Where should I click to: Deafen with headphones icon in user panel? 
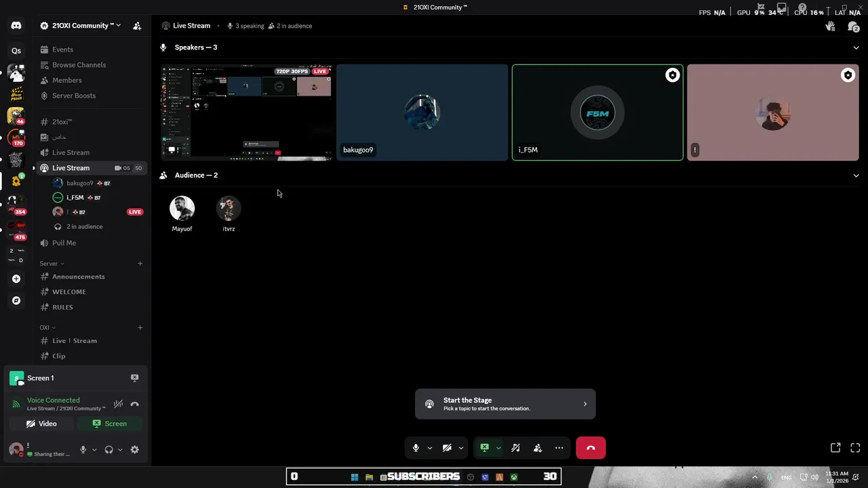click(108, 449)
